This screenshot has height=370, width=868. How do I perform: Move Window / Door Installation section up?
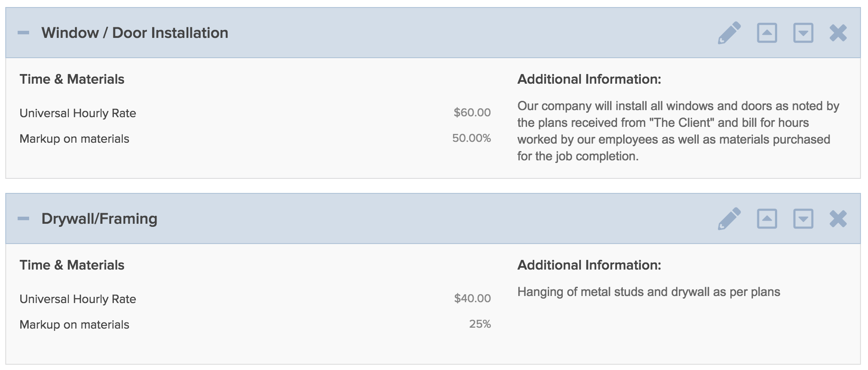pyautogui.click(x=767, y=33)
